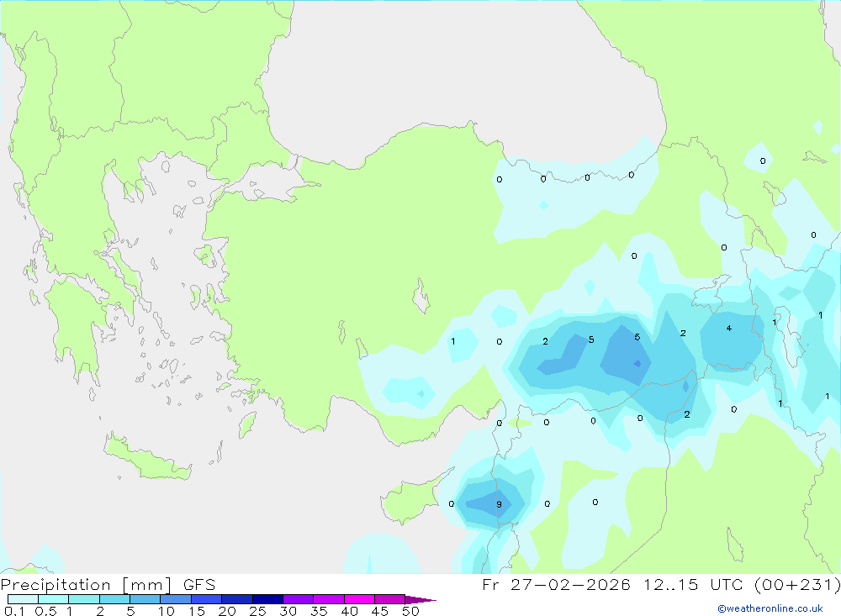Click the precipitation value '9' on the map
The height and width of the screenshot is (616, 841).
[x=499, y=504]
